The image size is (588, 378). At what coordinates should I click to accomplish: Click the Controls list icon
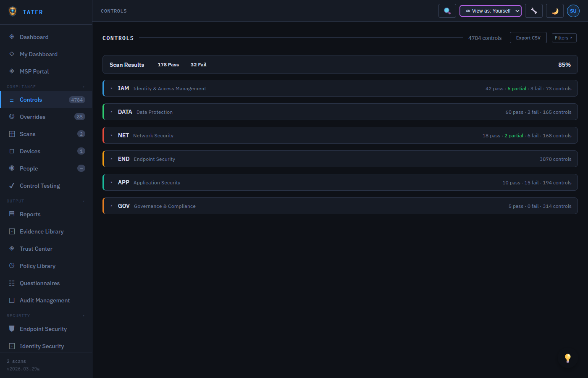point(12,100)
